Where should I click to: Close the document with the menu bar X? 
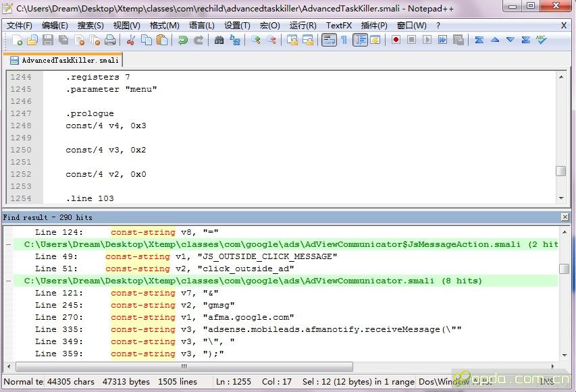[x=564, y=26]
